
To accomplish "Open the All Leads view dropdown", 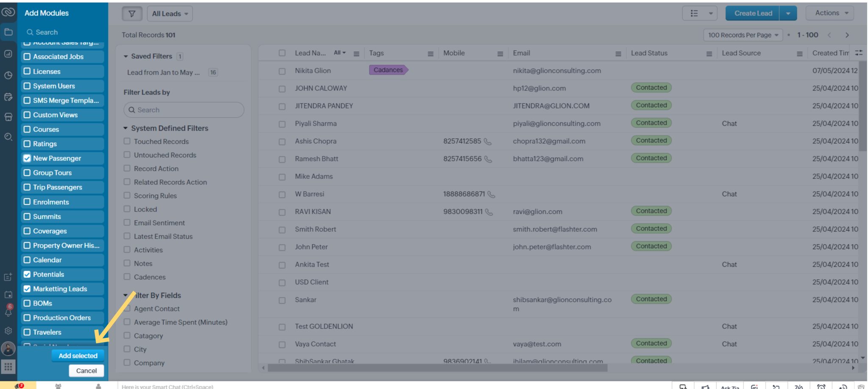I will 169,13.
